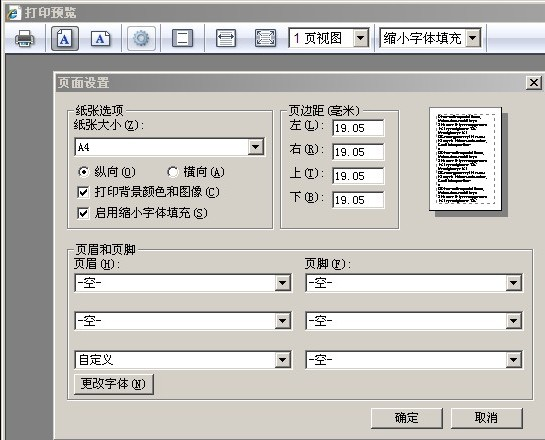Click the 更改字体 button
The image size is (545, 440).
coord(113,384)
